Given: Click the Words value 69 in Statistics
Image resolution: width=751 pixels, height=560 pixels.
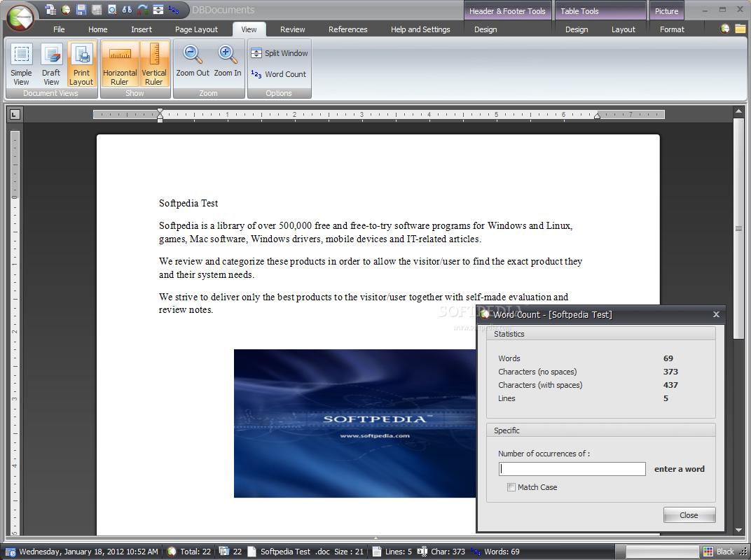Looking at the screenshot, I should coord(668,358).
